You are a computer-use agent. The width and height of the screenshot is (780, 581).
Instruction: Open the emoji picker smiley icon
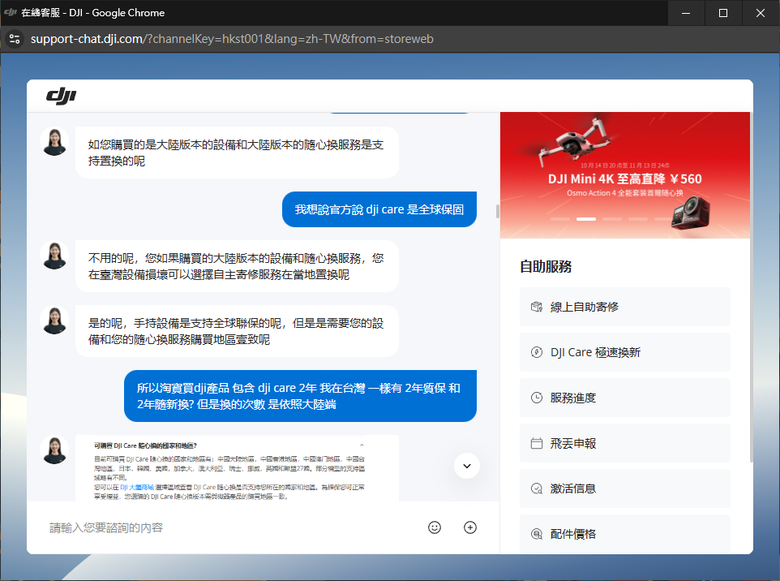(x=434, y=527)
